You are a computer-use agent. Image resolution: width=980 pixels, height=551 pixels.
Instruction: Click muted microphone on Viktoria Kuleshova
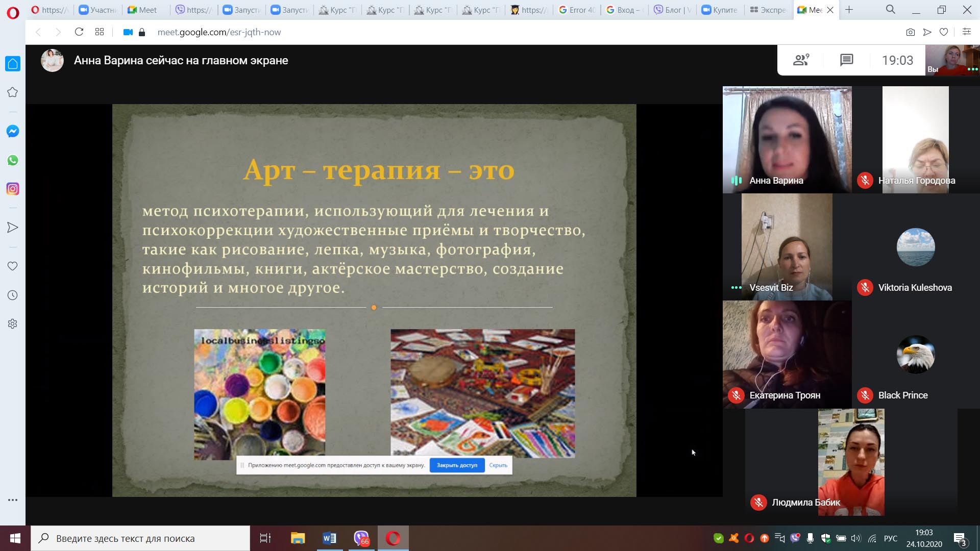[865, 288]
